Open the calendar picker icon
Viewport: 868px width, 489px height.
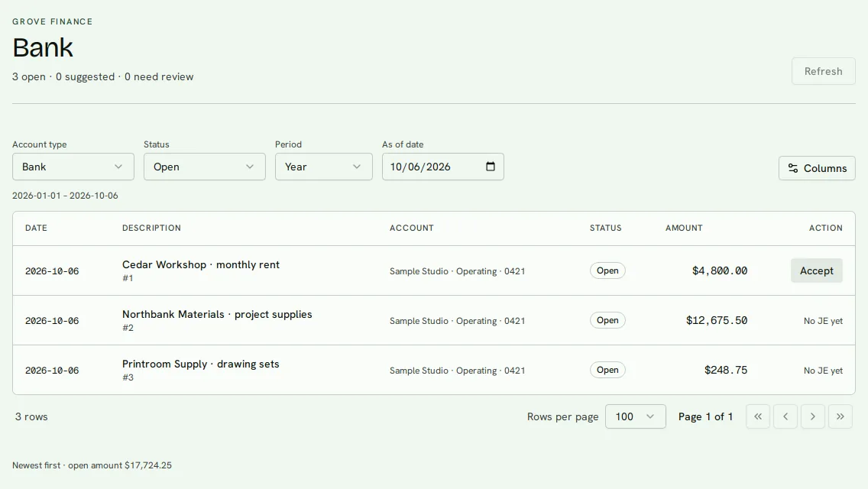pos(491,166)
